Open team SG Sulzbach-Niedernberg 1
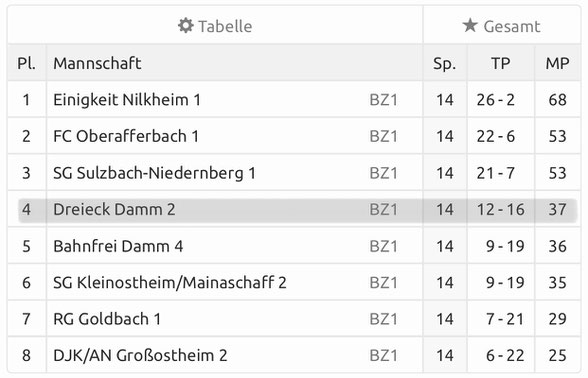Viewport: 588px width, 378px height. 154,172
